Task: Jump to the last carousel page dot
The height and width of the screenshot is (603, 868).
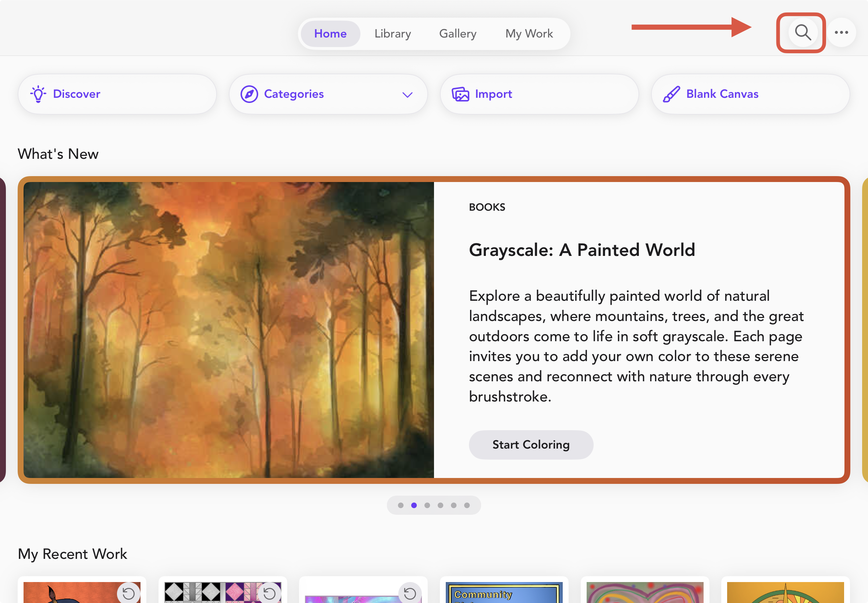Action: click(467, 505)
